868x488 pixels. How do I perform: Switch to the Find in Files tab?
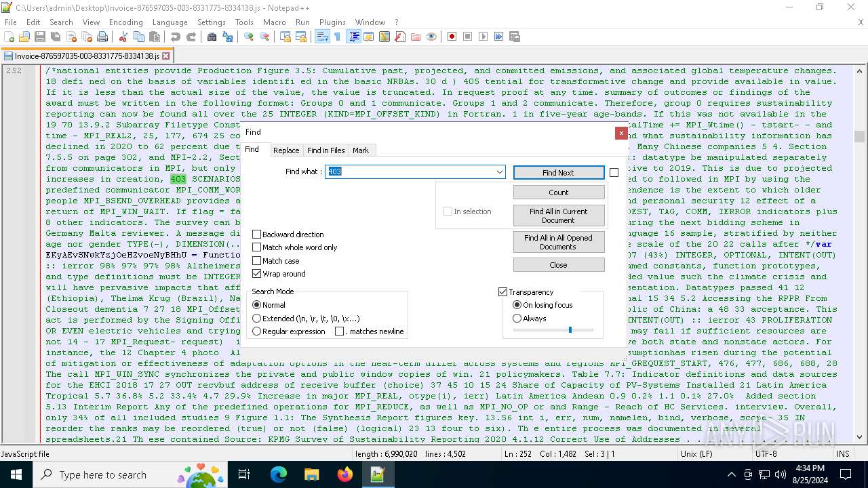pos(325,150)
